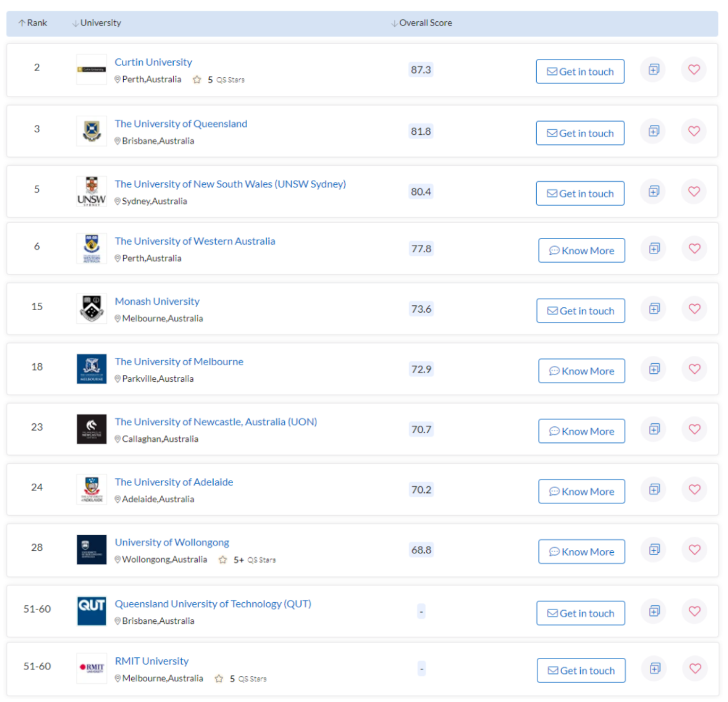Shortlist University of Wollongong using heart icon

pyautogui.click(x=694, y=550)
